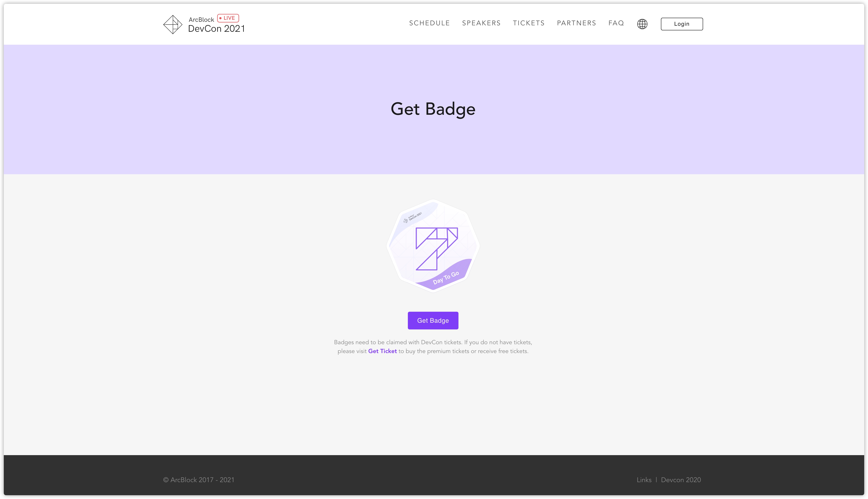868x499 pixels.
Task: Follow the Get Ticket link
Action: [382, 351]
